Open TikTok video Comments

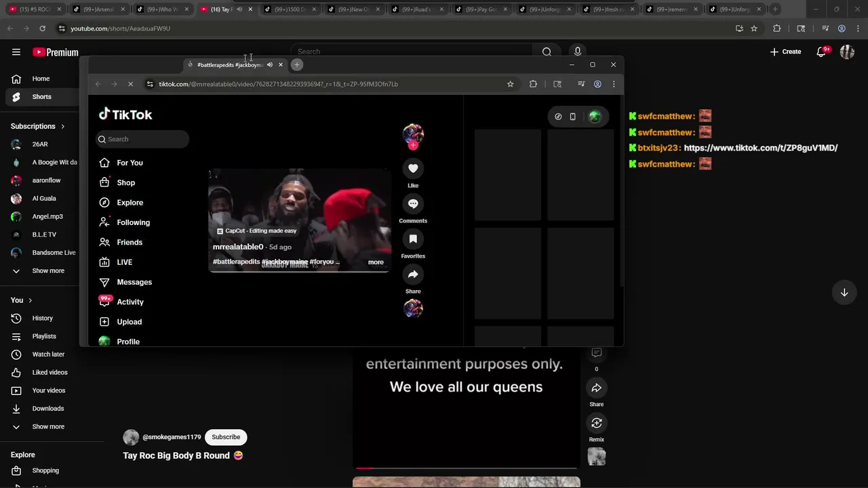(413, 203)
